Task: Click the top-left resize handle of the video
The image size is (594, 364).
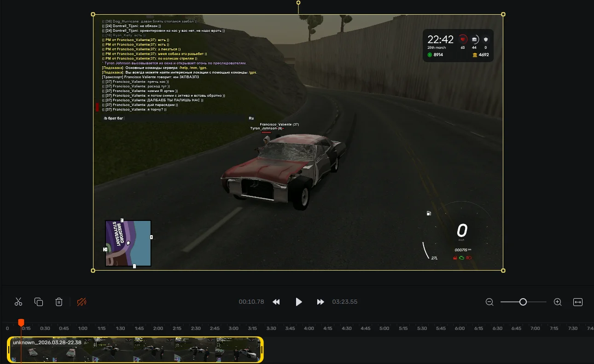Action: (x=93, y=14)
